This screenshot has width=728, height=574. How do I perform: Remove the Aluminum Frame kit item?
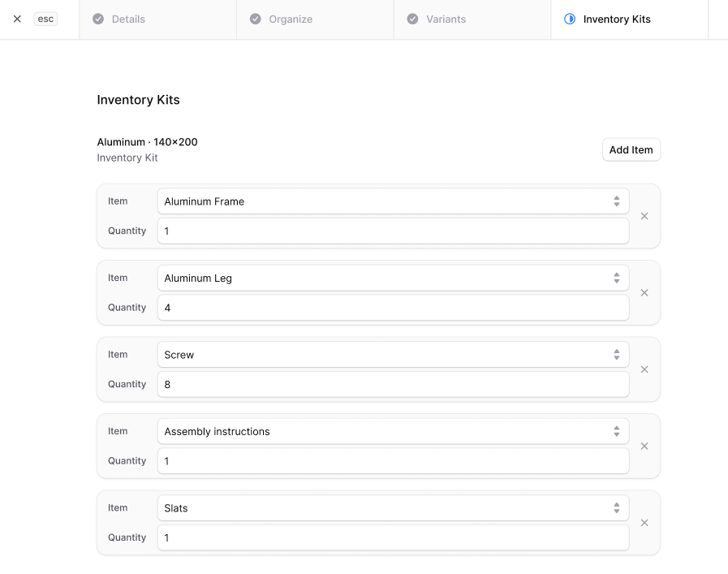pos(644,216)
